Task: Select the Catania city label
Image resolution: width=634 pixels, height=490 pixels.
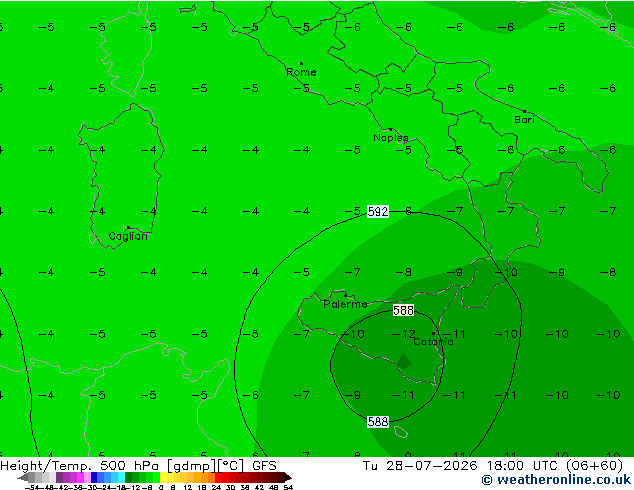Action: tap(433, 342)
